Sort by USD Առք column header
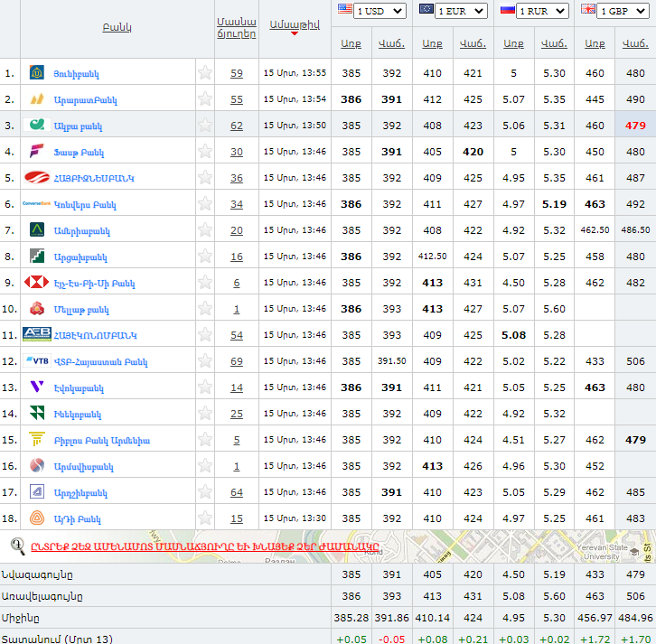The width and height of the screenshot is (656, 644). tap(351, 43)
